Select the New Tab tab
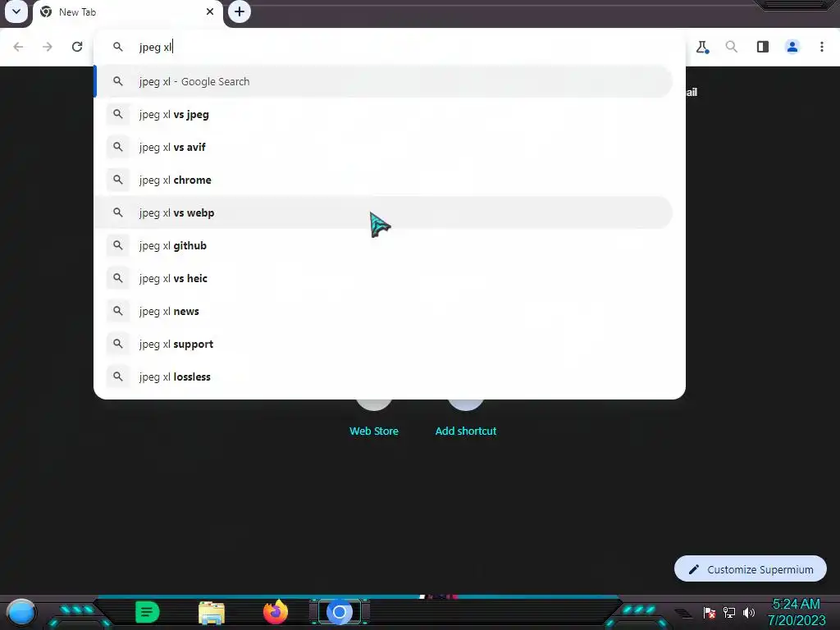The height and width of the screenshot is (630, 840). [x=127, y=12]
